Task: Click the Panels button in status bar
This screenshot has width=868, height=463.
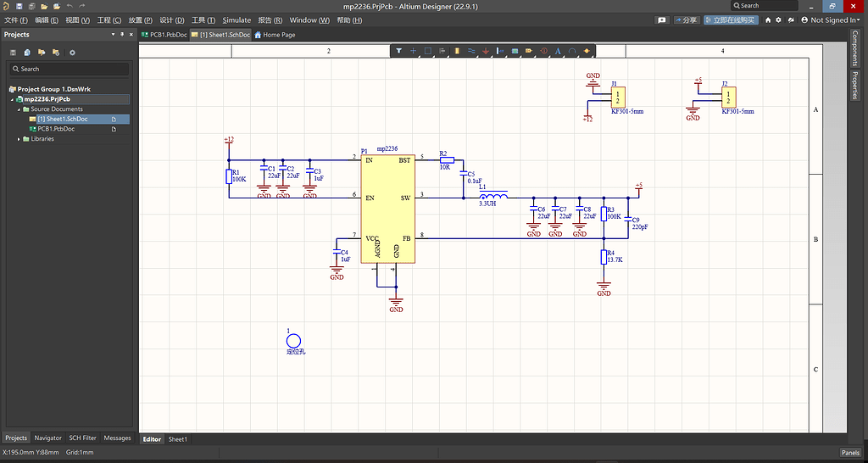Action: [x=850, y=453]
